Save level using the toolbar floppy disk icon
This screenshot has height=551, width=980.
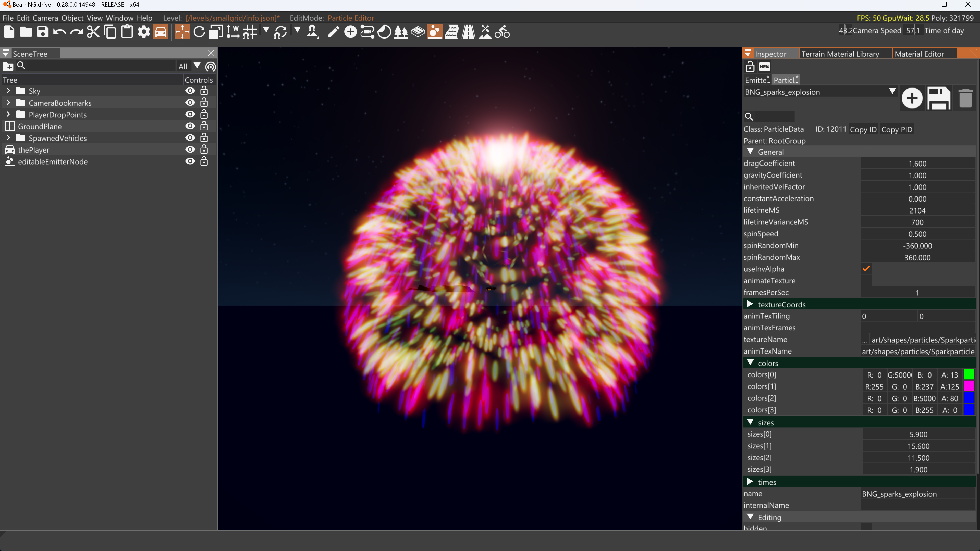[43, 32]
